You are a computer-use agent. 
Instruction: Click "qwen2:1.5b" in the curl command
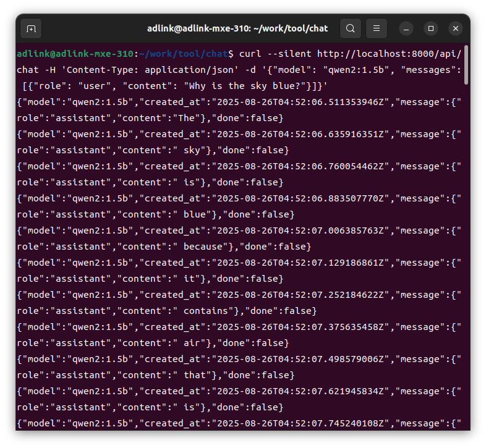[x=356, y=70]
